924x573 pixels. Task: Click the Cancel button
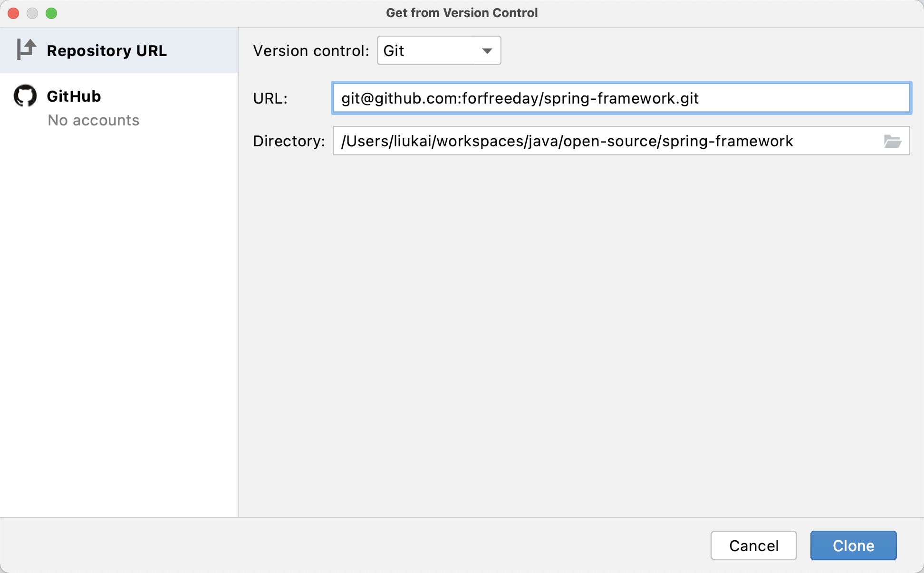[754, 545]
